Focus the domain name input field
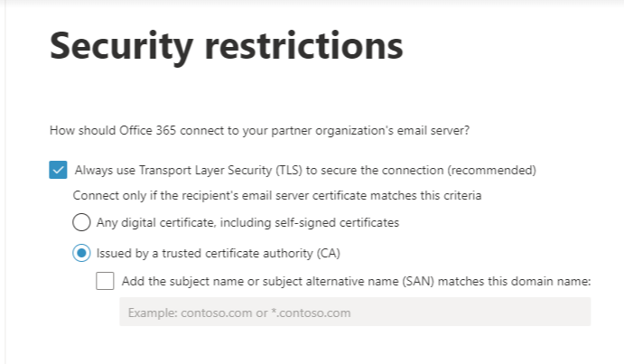 (354, 313)
